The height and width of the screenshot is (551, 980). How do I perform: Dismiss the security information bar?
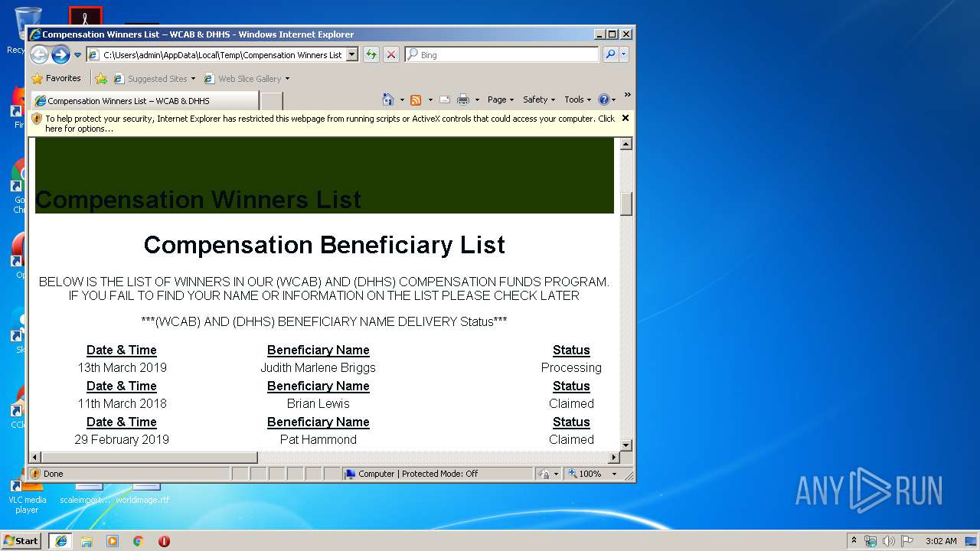point(626,118)
